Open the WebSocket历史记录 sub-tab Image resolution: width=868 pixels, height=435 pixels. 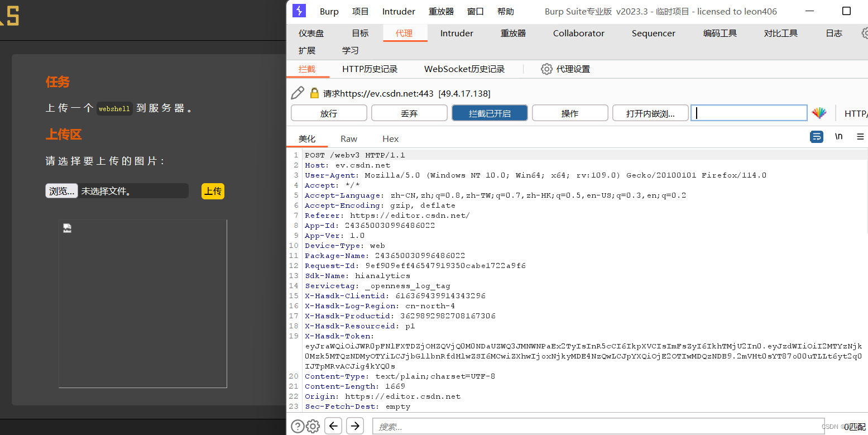click(x=464, y=69)
